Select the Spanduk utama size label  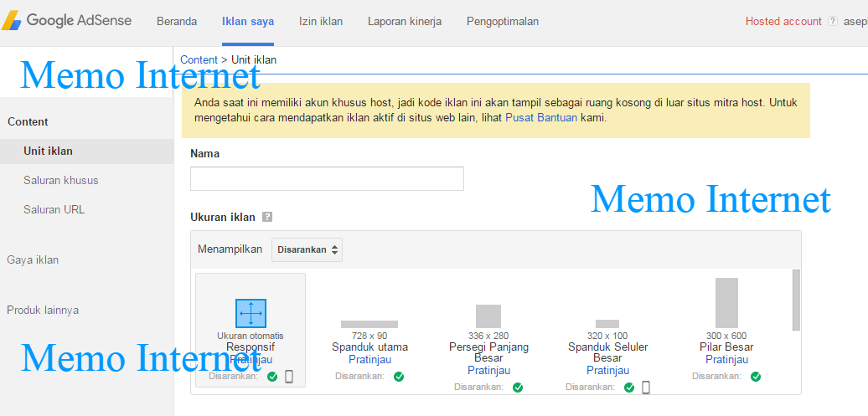(x=369, y=347)
